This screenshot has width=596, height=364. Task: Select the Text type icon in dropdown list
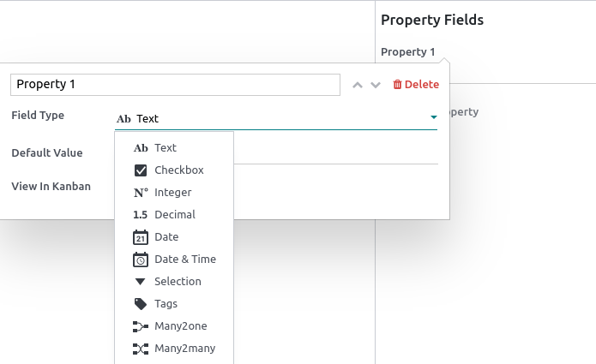pos(141,148)
